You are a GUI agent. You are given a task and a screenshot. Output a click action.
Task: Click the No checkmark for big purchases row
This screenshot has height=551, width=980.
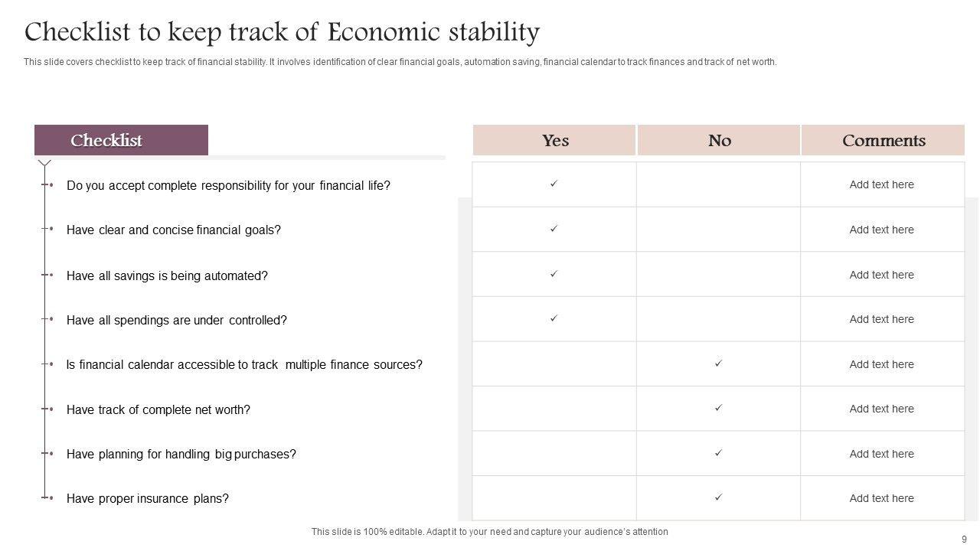coord(718,453)
